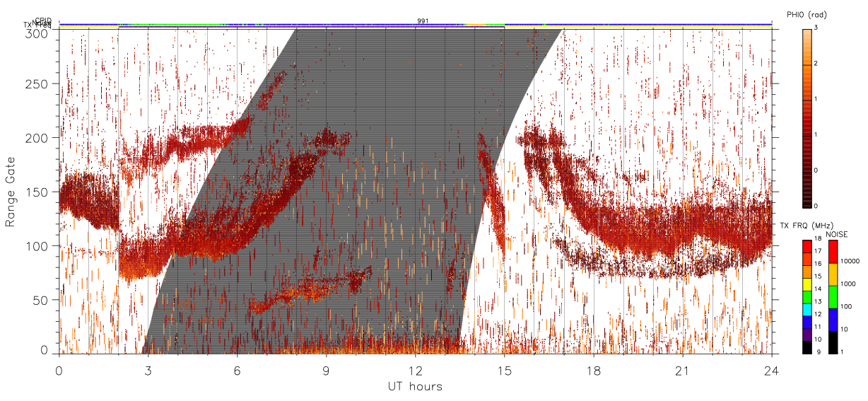The width and height of the screenshot is (868, 401).
Task: Click the x-axis tick label '3'
Action: point(148,370)
